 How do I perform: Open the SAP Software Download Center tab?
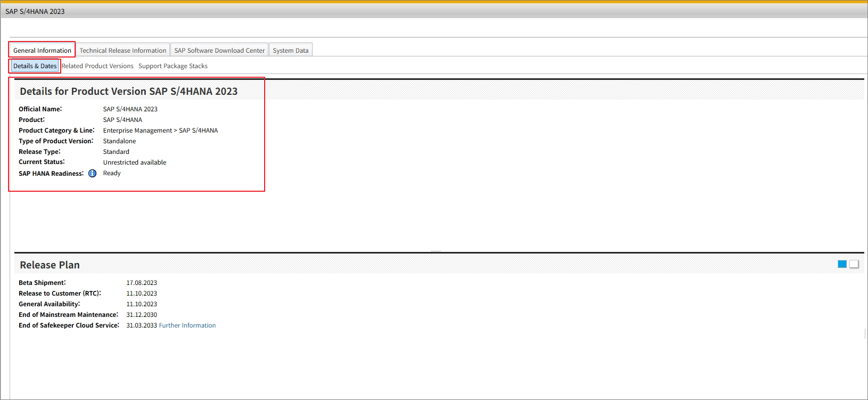coord(219,50)
